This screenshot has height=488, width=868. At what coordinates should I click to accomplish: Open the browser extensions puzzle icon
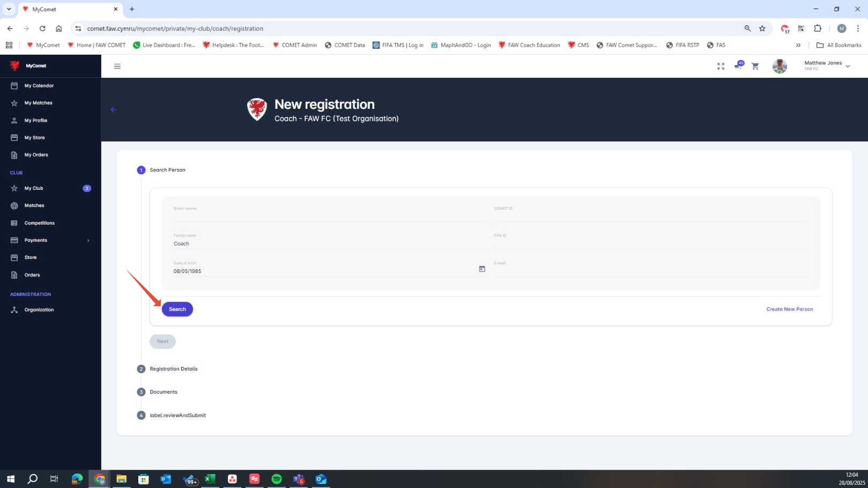coord(818,28)
